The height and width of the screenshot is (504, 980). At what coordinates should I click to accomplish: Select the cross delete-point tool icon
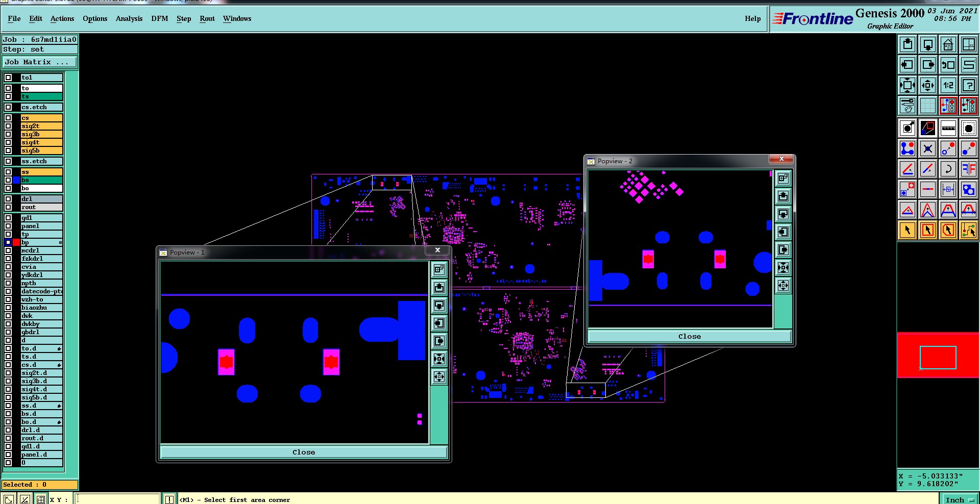point(928,148)
